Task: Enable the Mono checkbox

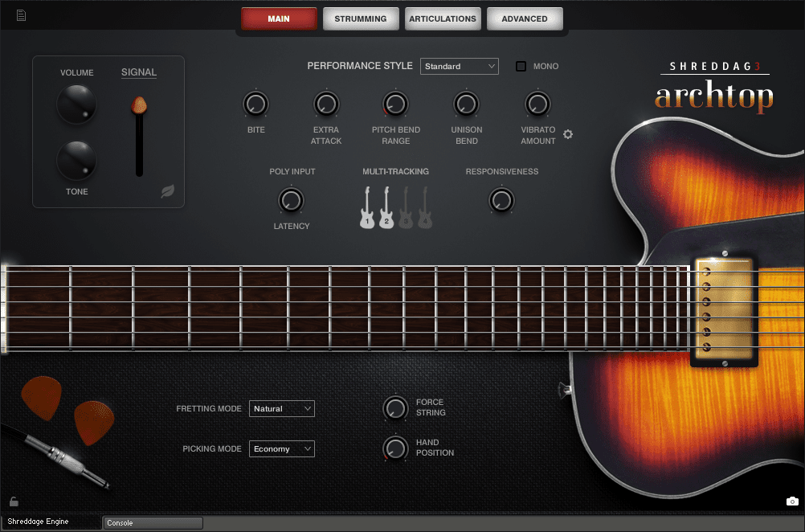Action: coord(521,66)
